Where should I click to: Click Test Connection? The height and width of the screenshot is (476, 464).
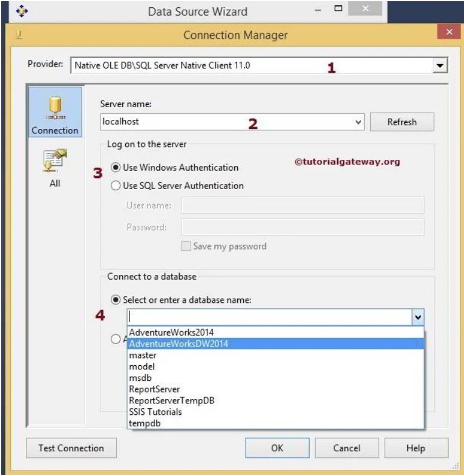(x=71, y=448)
